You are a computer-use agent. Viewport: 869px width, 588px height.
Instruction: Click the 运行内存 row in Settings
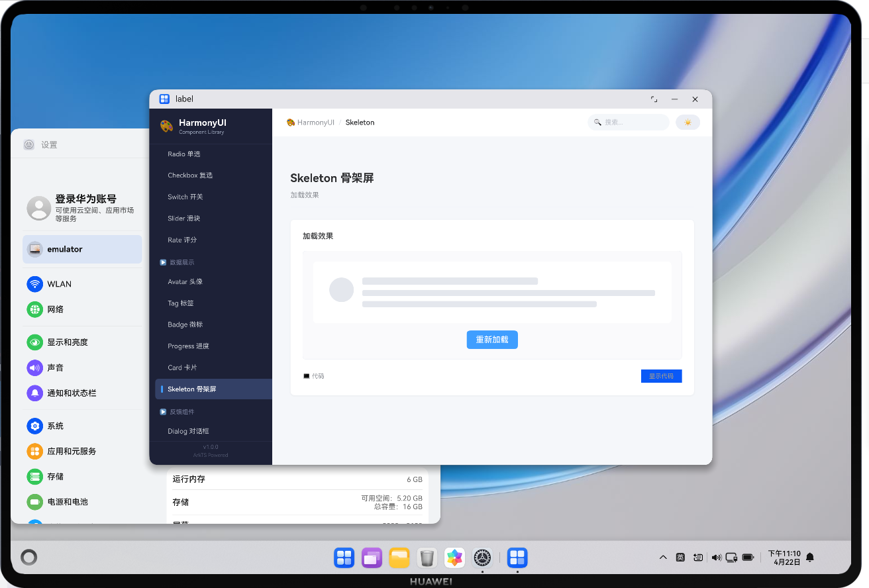pos(297,479)
